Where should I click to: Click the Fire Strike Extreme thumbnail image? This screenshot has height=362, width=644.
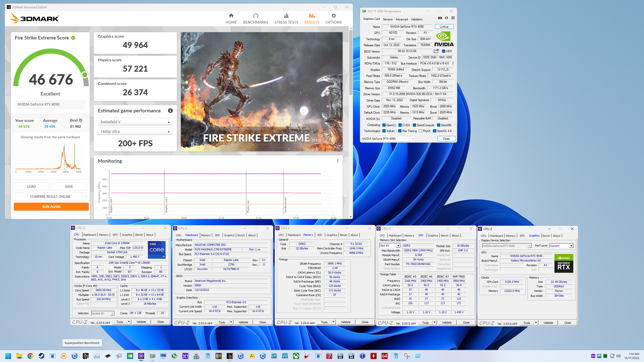pyautogui.click(x=262, y=92)
